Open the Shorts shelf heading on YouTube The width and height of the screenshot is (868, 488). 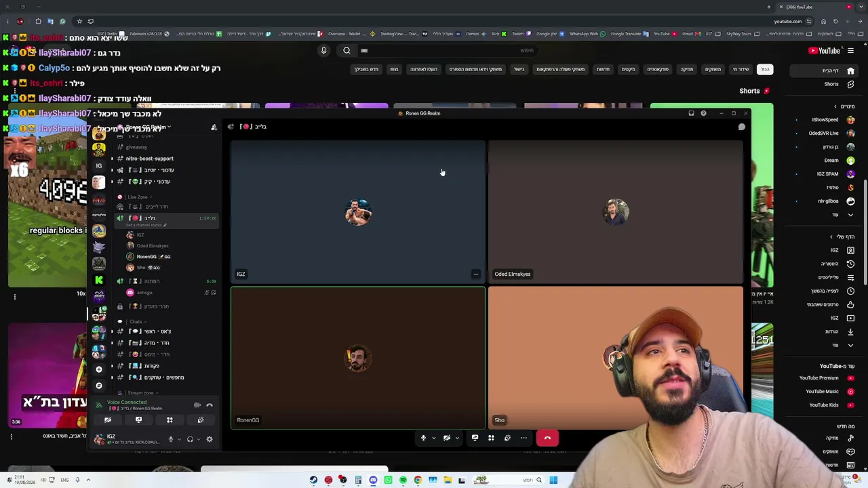[x=754, y=91]
